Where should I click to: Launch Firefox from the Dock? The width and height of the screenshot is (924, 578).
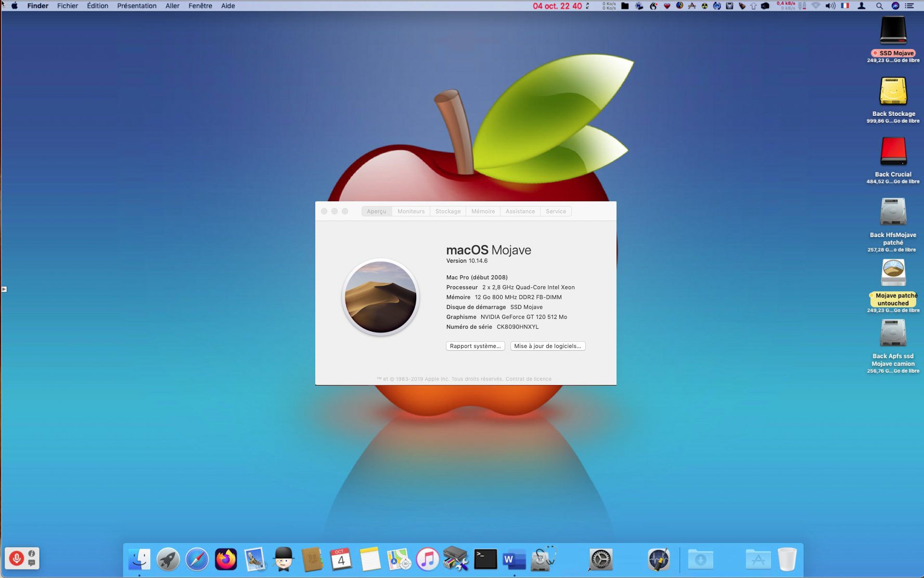(226, 559)
